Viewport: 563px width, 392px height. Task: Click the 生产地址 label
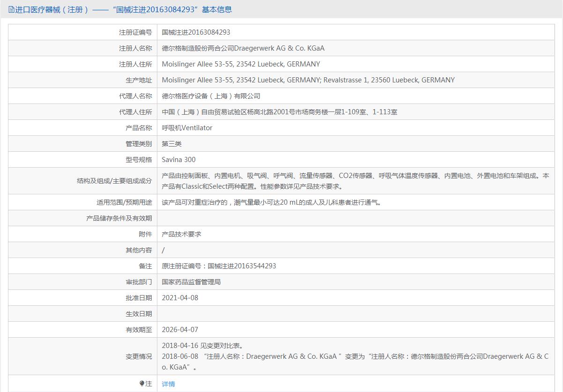coord(139,80)
